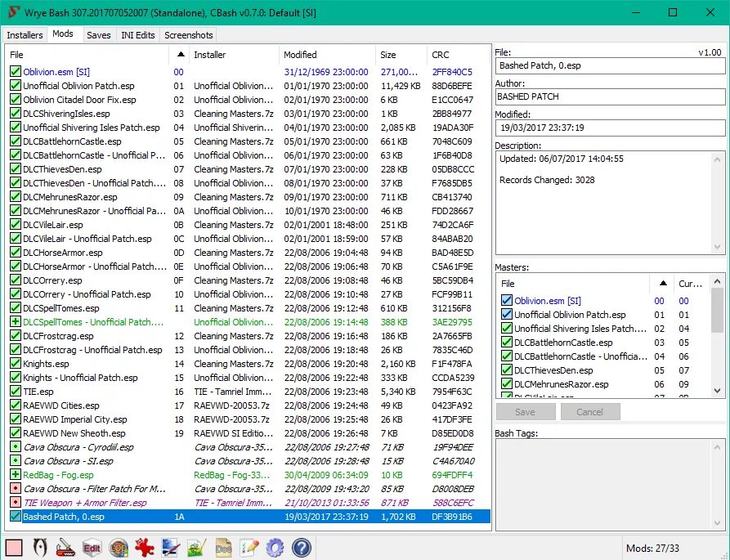The height and width of the screenshot is (560, 730).
Task: Launch the Swiss army knife mod manager tool
Action: (65, 548)
